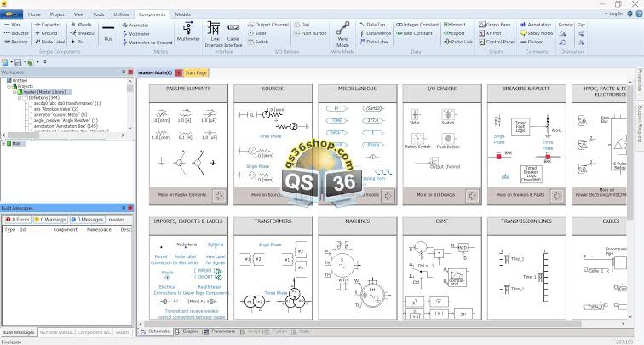The image size is (644, 345).
Task: Open the Save dropdown arrow in quick toolbar
Action: (24, 62)
